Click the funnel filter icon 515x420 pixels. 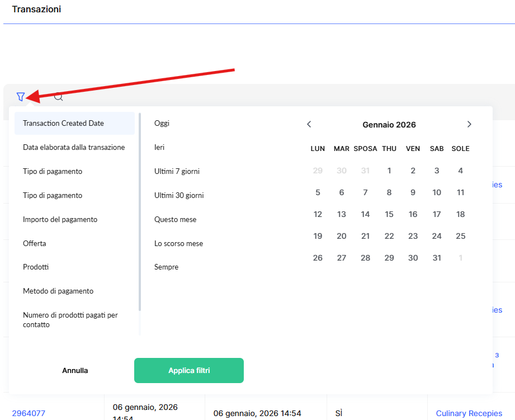(21, 97)
